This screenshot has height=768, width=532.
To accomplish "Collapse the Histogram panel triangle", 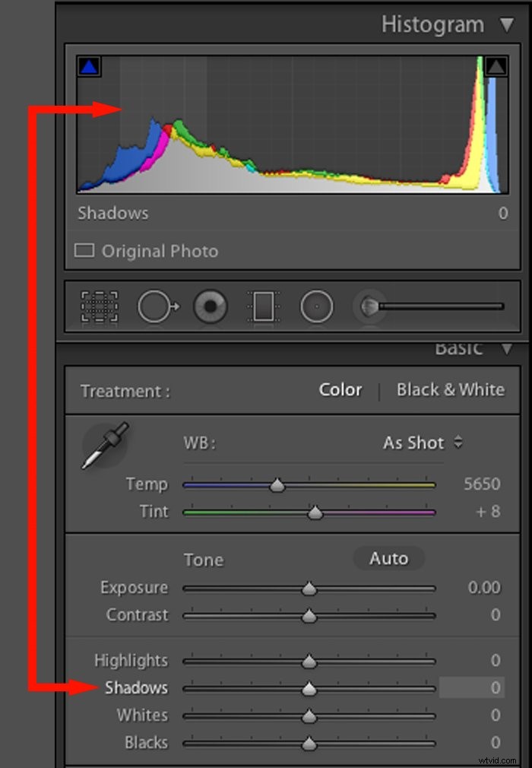I will pyautogui.click(x=507, y=24).
